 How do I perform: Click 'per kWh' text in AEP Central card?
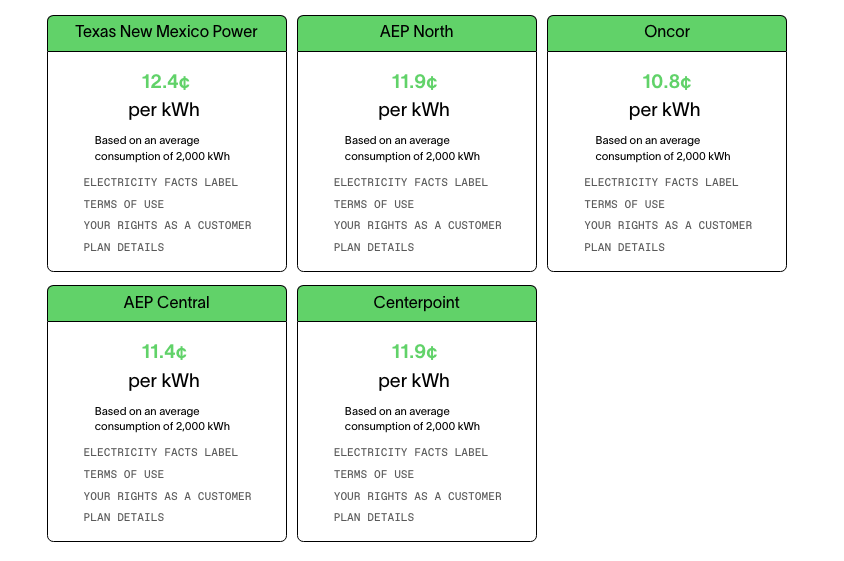[164, 381]
